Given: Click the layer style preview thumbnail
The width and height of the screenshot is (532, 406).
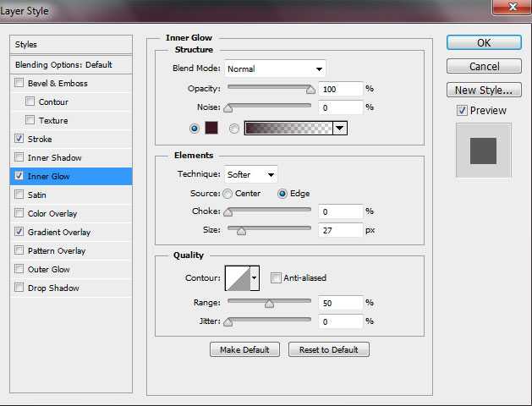Looking at the screenshot, I should click(x=483, y=150).
